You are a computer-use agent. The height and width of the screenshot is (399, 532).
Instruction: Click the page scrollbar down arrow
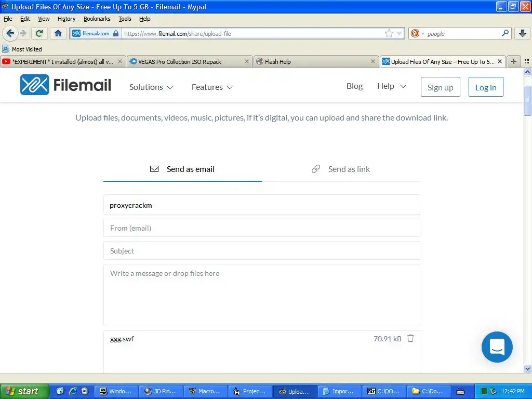pyautogui.click(x=527, y=369)
